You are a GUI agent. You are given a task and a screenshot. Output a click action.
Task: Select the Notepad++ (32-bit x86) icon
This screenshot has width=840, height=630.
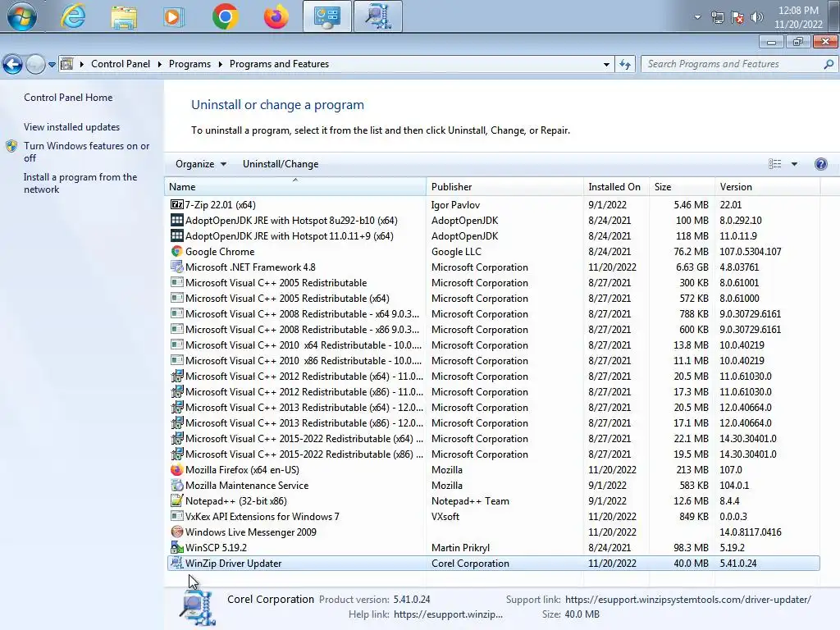177,501
